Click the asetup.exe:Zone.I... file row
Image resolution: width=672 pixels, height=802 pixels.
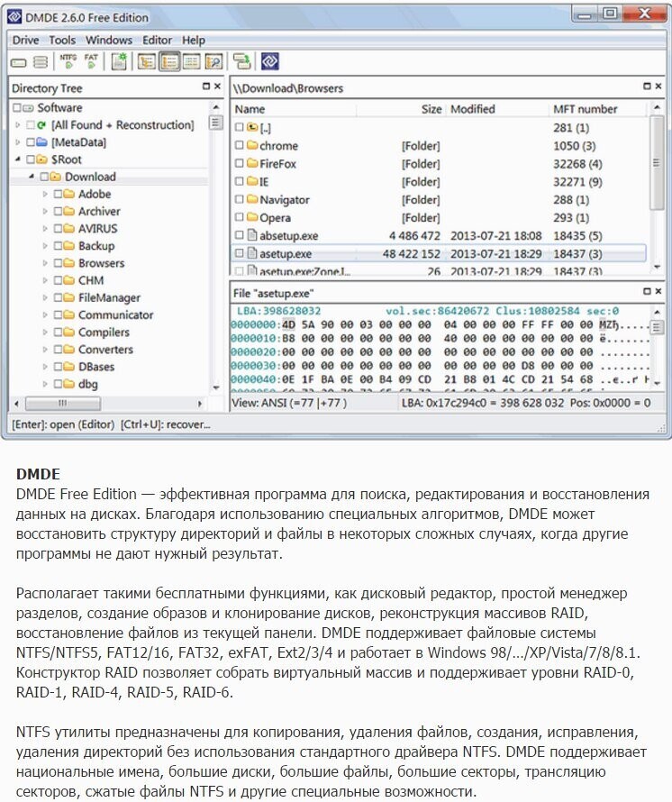pyautogui.click(x=439, y=271)
